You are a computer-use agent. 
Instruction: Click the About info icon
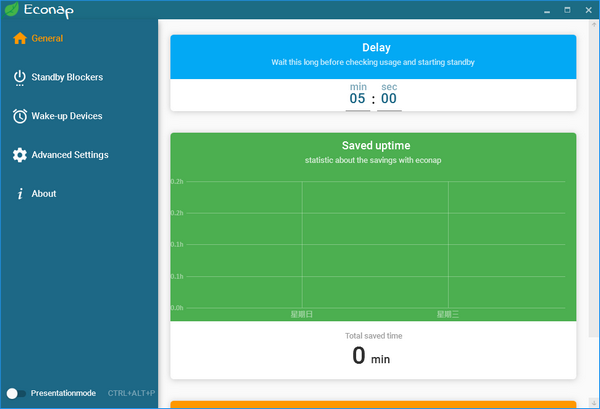click(19, 194)
